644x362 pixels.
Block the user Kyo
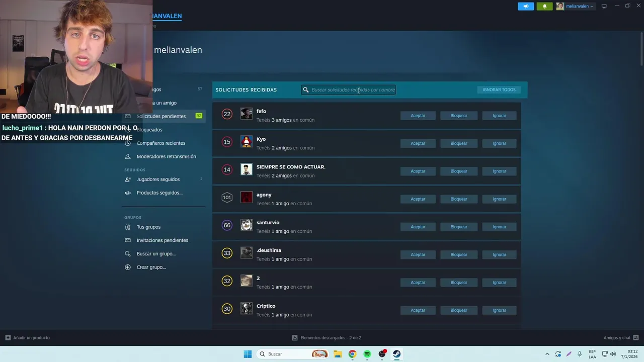coord(459,143)
